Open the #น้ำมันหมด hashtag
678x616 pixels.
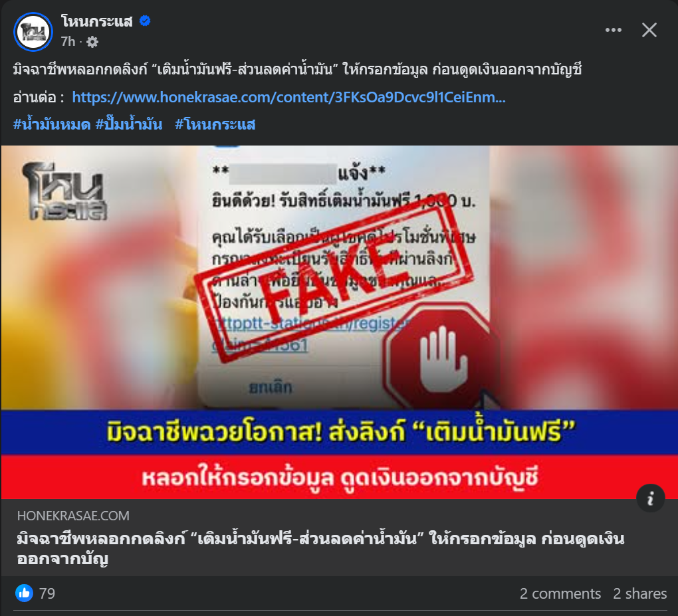click(x=52, y=124)
